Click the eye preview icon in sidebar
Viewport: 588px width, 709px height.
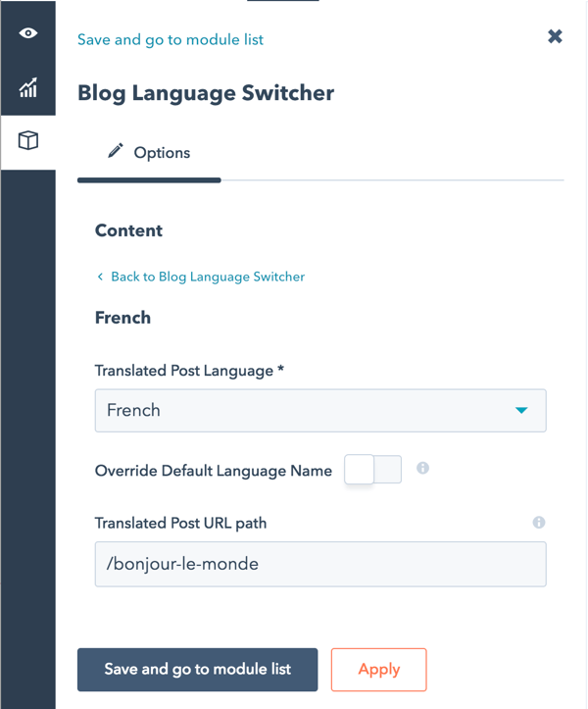point(28,33)
